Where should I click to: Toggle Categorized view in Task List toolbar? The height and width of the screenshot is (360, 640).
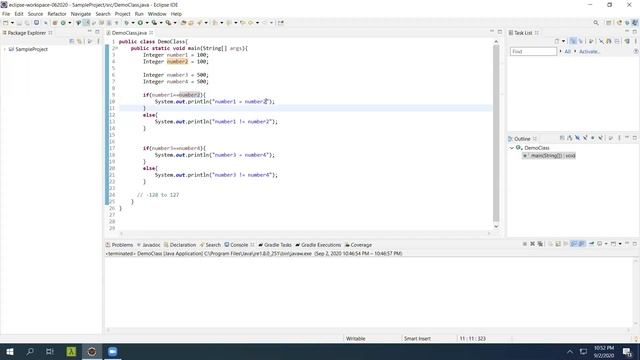pos(573,41)
